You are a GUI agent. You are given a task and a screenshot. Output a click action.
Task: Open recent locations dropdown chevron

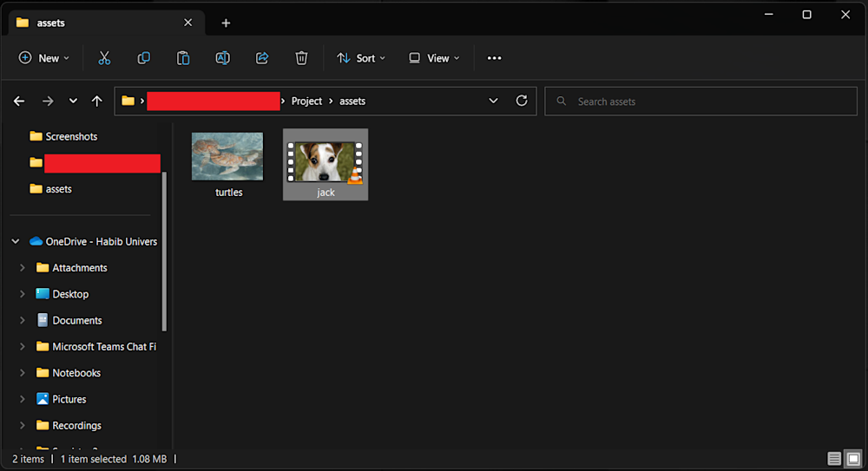coord(73,101)
